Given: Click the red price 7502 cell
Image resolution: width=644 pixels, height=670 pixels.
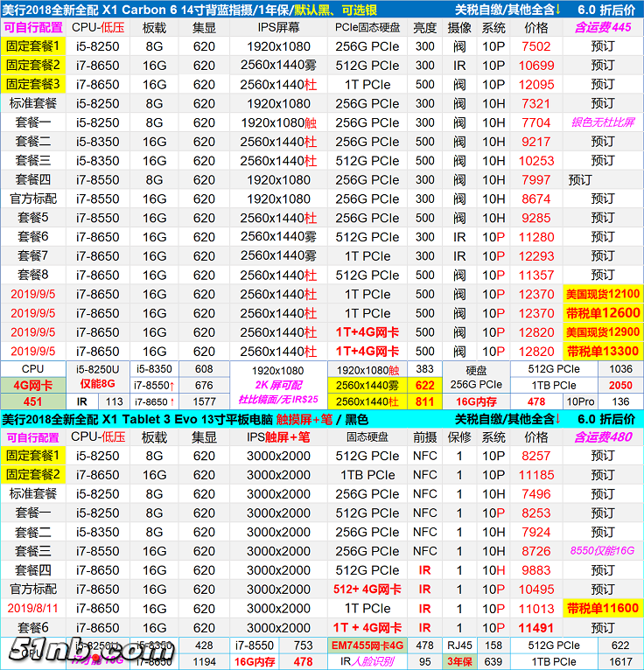Looking at the screenshot, I should [x=536, y=46].
